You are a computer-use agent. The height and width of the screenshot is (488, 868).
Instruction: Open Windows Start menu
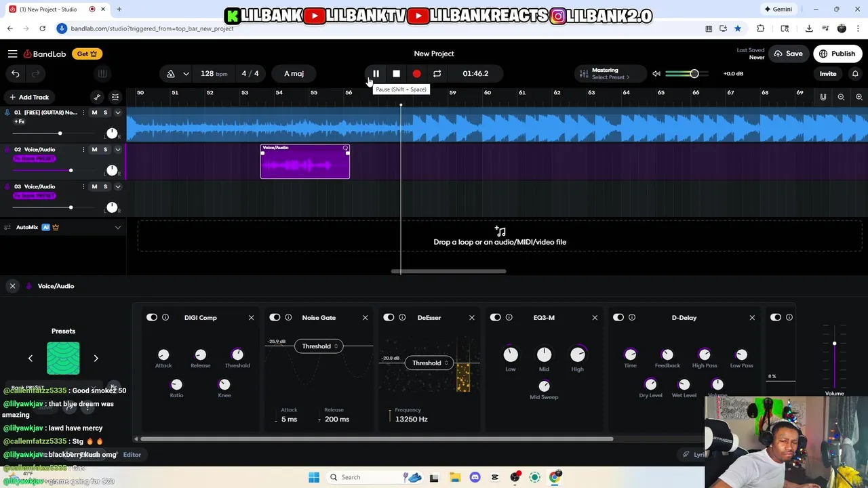click(x=313, y=477)
